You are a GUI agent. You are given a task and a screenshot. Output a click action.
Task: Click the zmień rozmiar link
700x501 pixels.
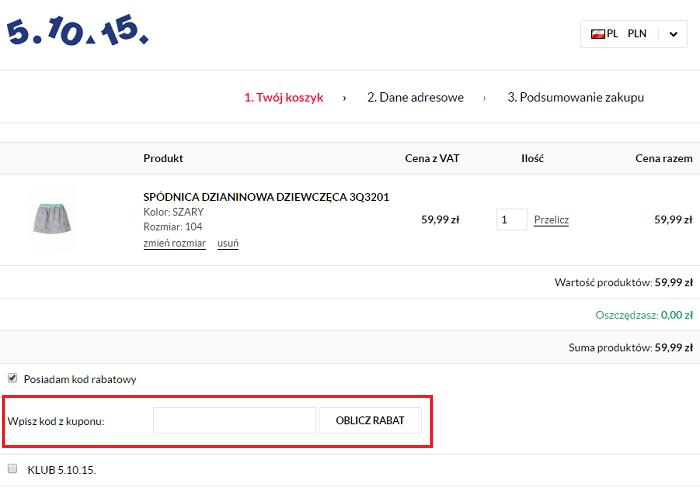click(175, 243)
